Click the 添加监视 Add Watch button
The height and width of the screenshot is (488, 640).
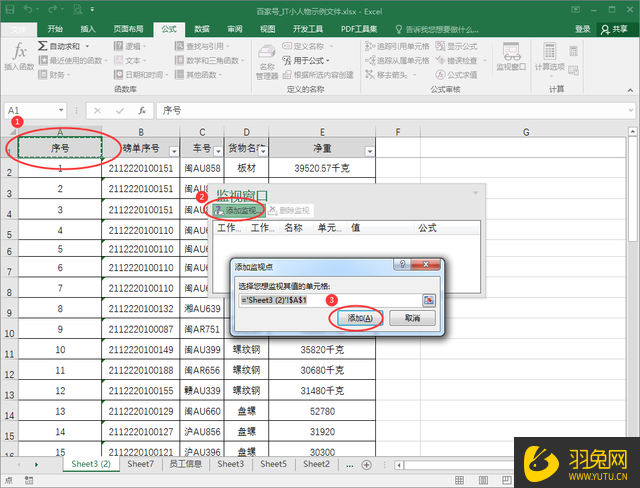(239, 211)
